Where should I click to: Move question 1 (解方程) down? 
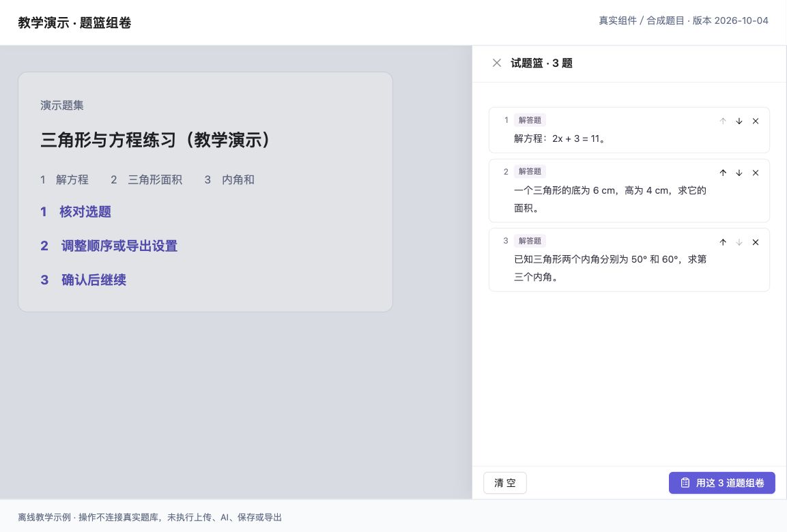click(739, 121)
